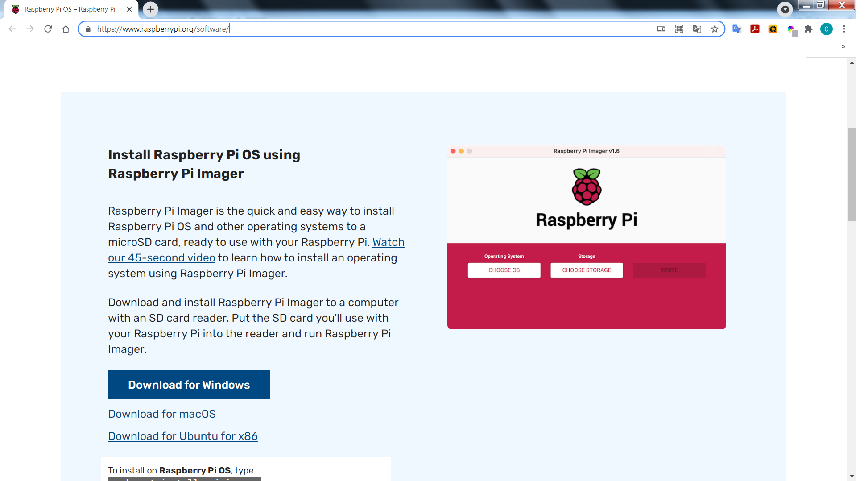
Task: Open new tab with plus button
Action: click(x=151, y=9)
